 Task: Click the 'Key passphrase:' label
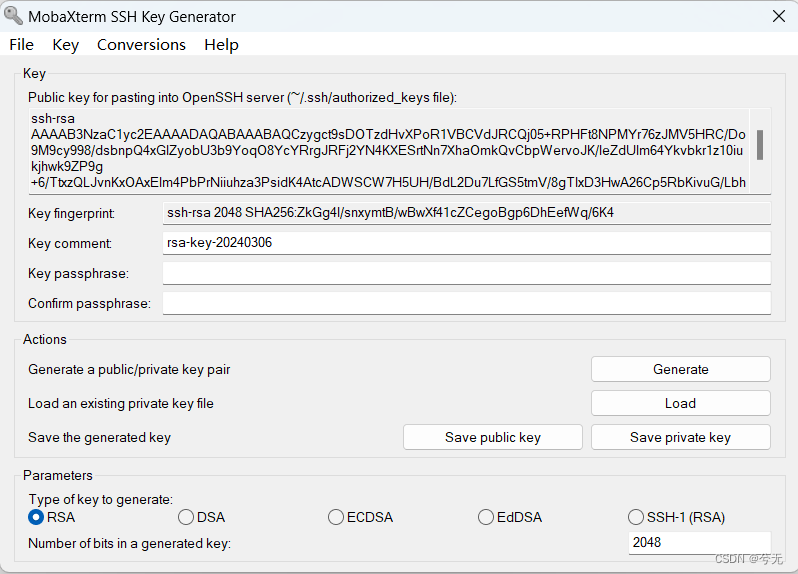(78, 273)
